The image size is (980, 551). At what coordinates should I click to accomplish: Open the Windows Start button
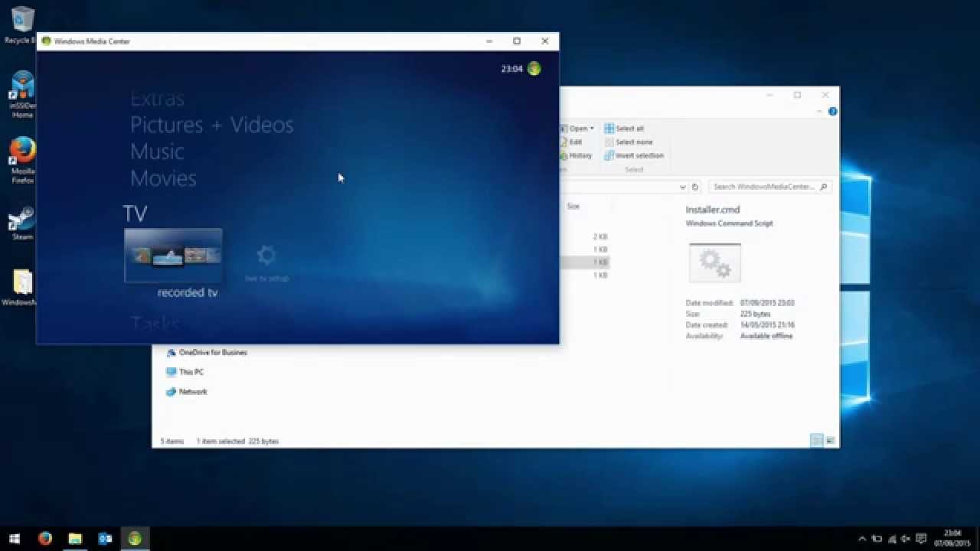coord(14,539)
